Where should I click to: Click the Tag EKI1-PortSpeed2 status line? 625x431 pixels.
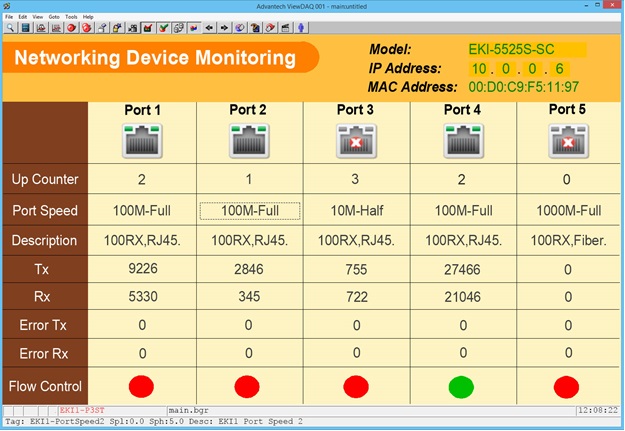tap(154, 421)
